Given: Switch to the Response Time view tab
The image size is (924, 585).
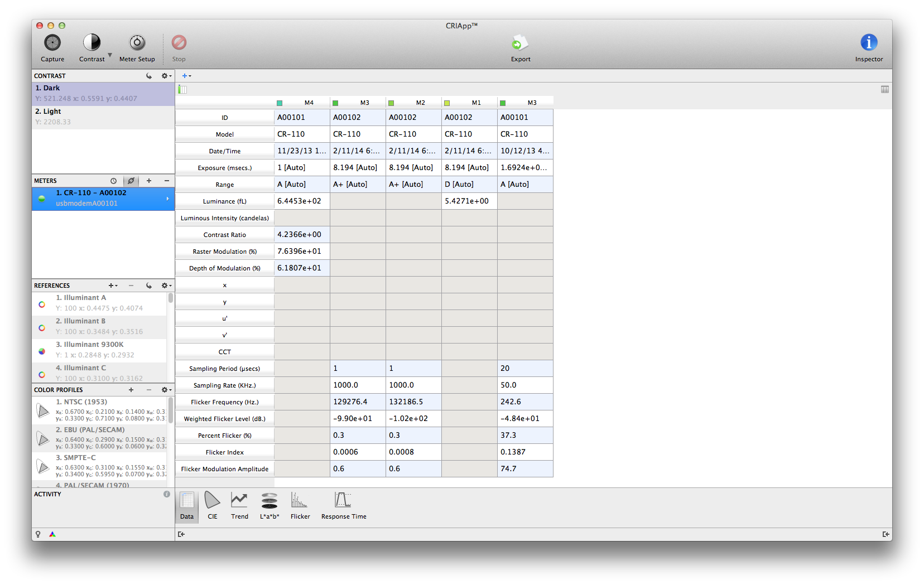Looking at the screenshot, I should (x=344, y=505).
